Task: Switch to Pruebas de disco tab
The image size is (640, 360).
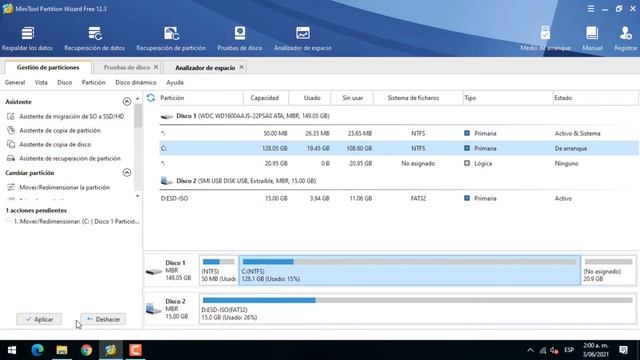Action: click(x=127, y=67)
